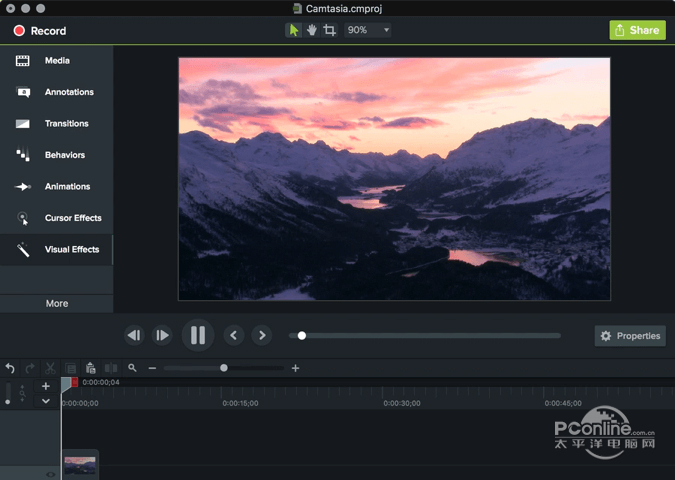The height and width of the screenshot is (480, 675).
Task: Click the Transitions icon
Action: click(x=23, y=124)
